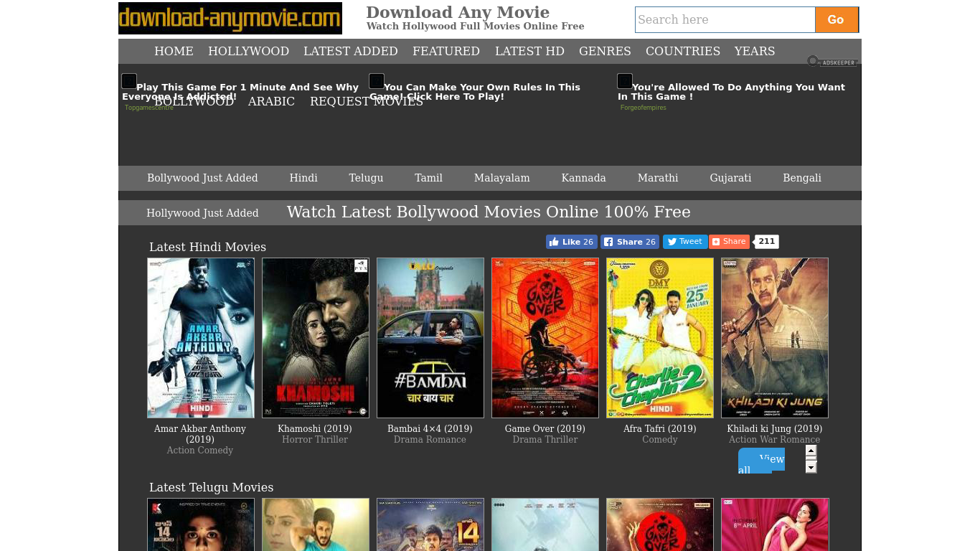Open the COUNTRIES menu
This screenshot has width=980, height=551.
(x=683, y=51)
